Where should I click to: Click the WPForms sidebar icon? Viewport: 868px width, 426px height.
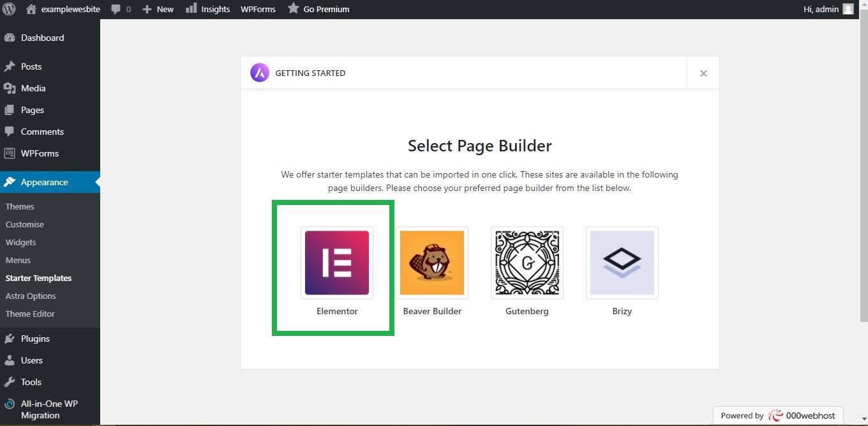10,153
